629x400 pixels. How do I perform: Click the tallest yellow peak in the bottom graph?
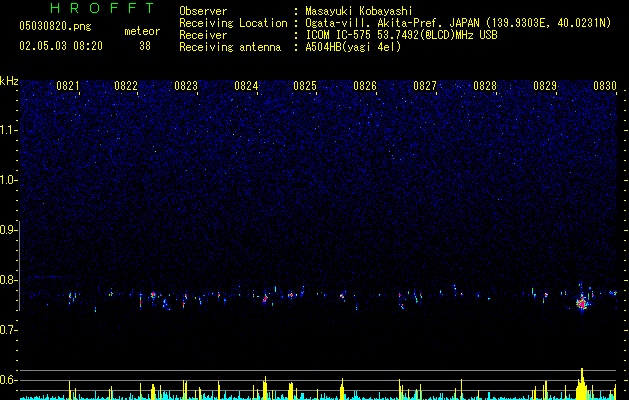click(582, 383)
